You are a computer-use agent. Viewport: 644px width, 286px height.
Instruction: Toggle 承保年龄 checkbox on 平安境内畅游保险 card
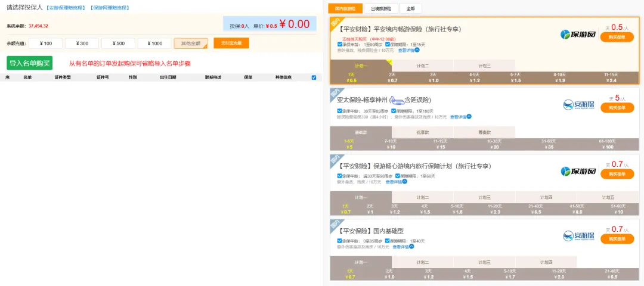[339, 44]
